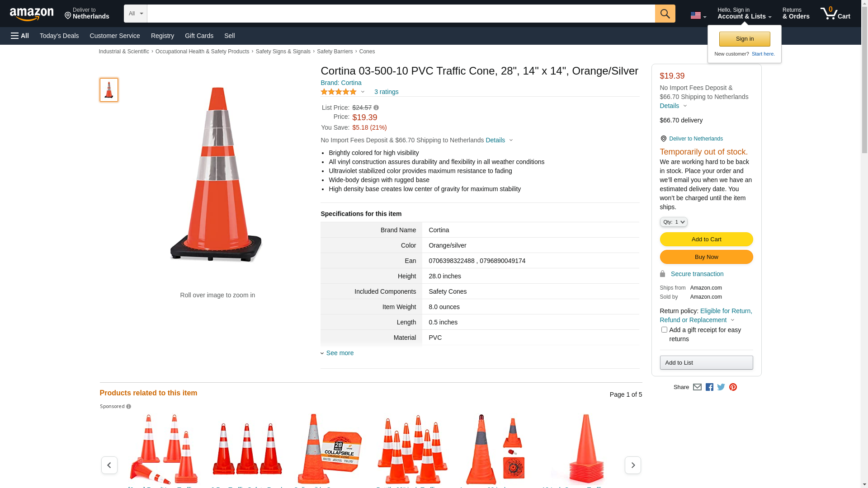This screenshot has height=488, width=868.
Task: Click the Buy Now button
Action: tap(706, 257)
